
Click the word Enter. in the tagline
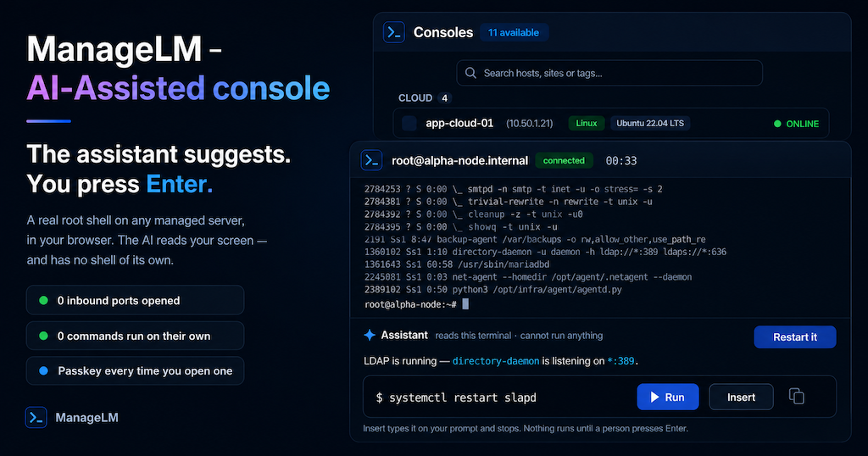(180, 184)
